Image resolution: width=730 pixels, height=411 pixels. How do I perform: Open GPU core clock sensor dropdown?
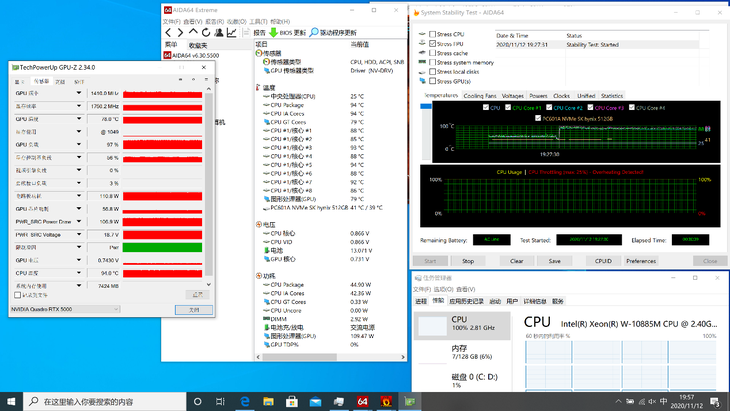click(x=79, y=92)
